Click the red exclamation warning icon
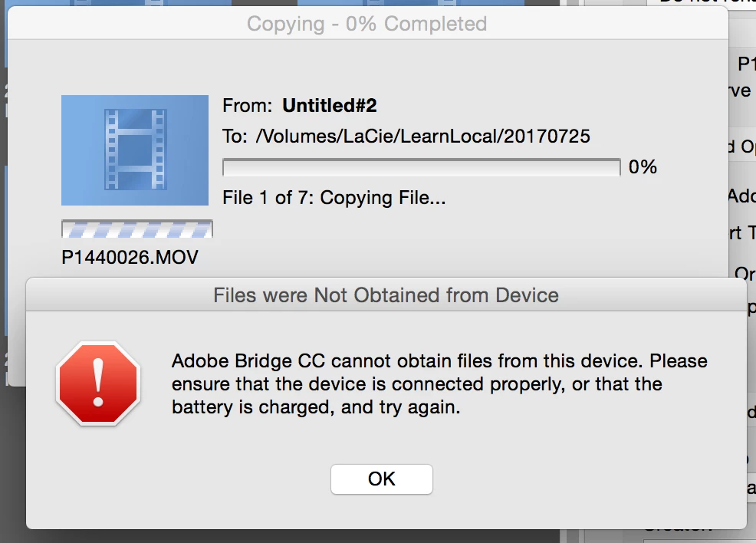Viewport: 756px width, 543px height. (x=98, y=383)
